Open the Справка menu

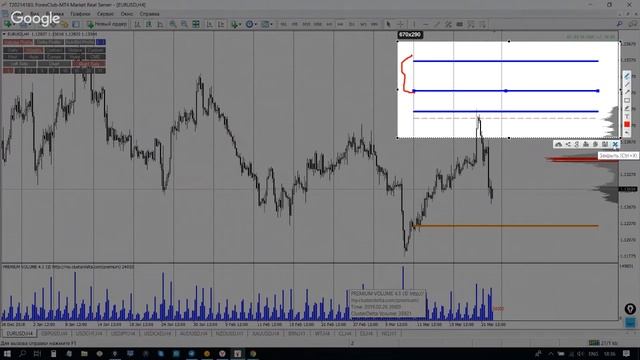(149, 14)
